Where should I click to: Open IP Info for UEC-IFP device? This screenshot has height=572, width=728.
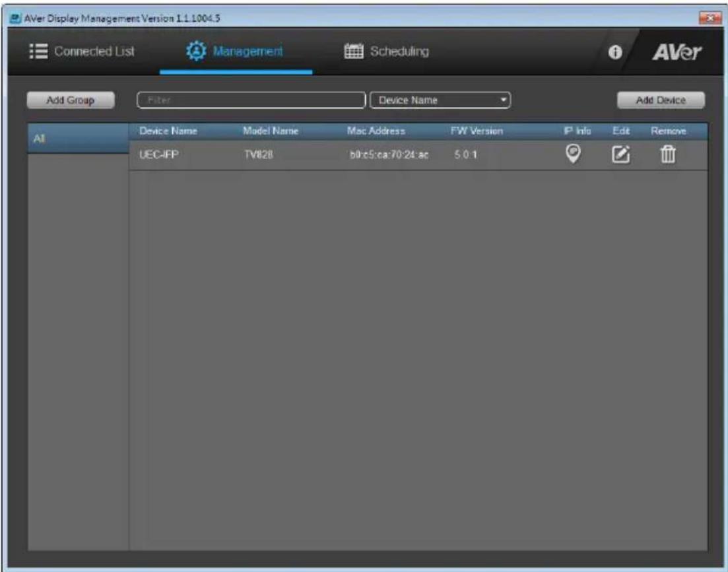click(573, 154)
